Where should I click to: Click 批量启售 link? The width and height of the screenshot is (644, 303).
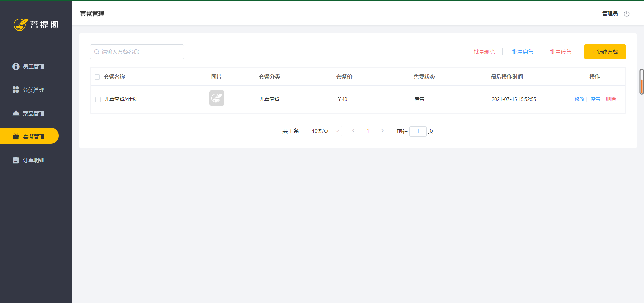coord(522,52)
